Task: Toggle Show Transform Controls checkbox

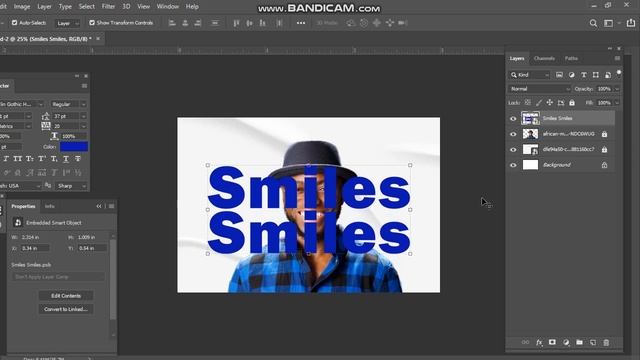Action: pyautogui.click(x=92, y=23)
